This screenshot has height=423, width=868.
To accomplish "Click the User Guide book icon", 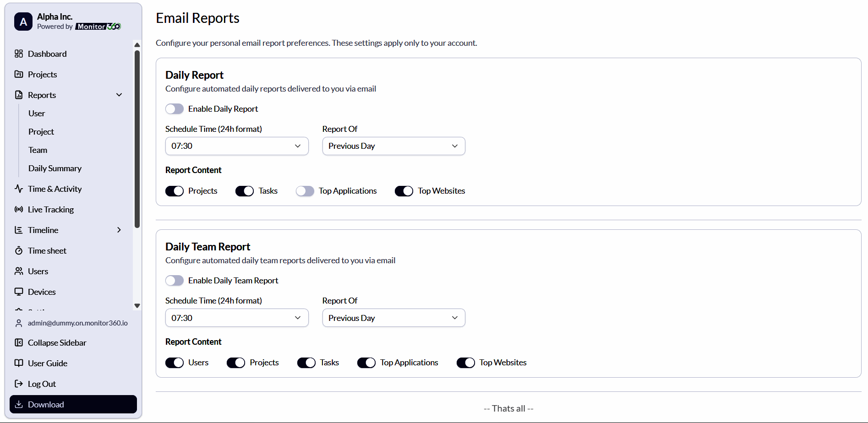I will click(19, 363).
